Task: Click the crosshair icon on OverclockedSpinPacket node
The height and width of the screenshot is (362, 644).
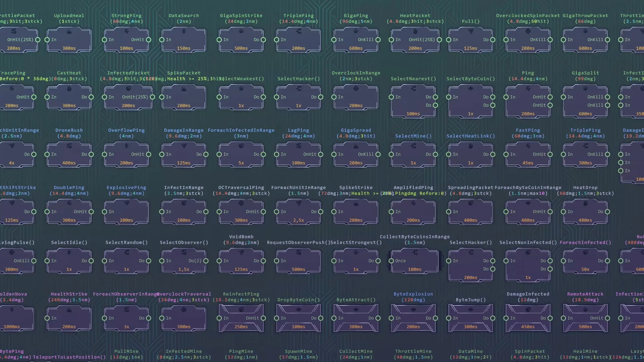Action: (x=528, y=31)
